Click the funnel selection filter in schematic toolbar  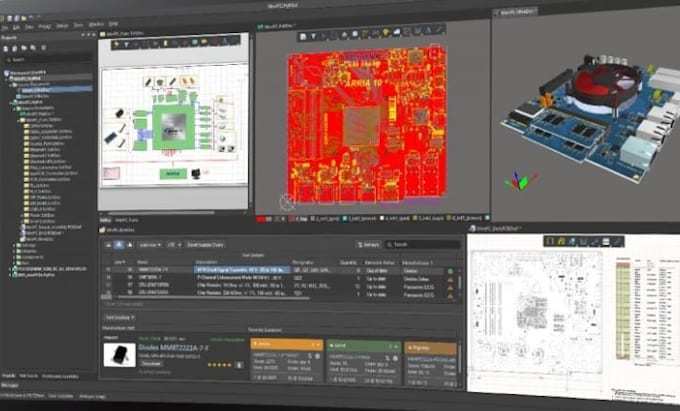[127, 45]
